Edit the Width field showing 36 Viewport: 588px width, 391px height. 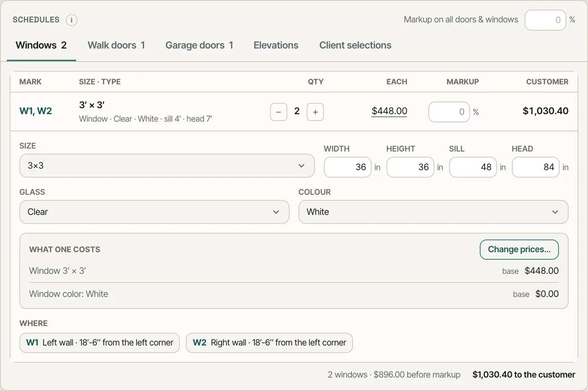[x=348, y=167]
